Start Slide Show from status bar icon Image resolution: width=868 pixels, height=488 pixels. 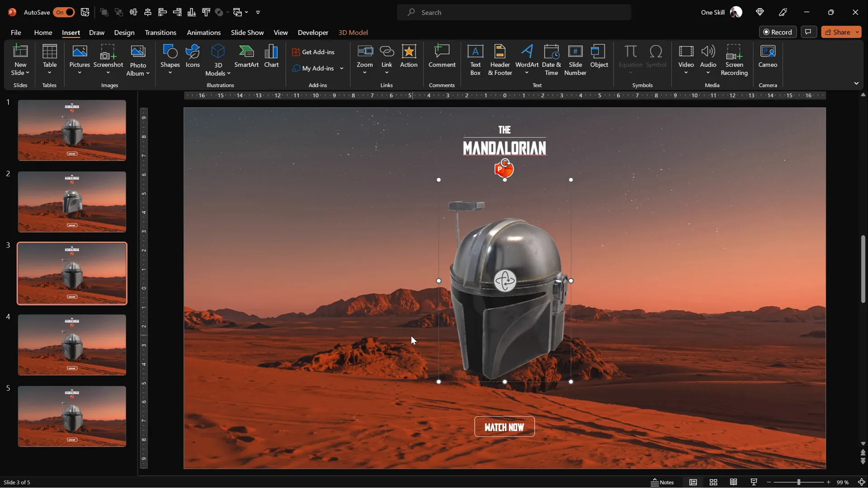pyautogui.click(x=754, y=482)
